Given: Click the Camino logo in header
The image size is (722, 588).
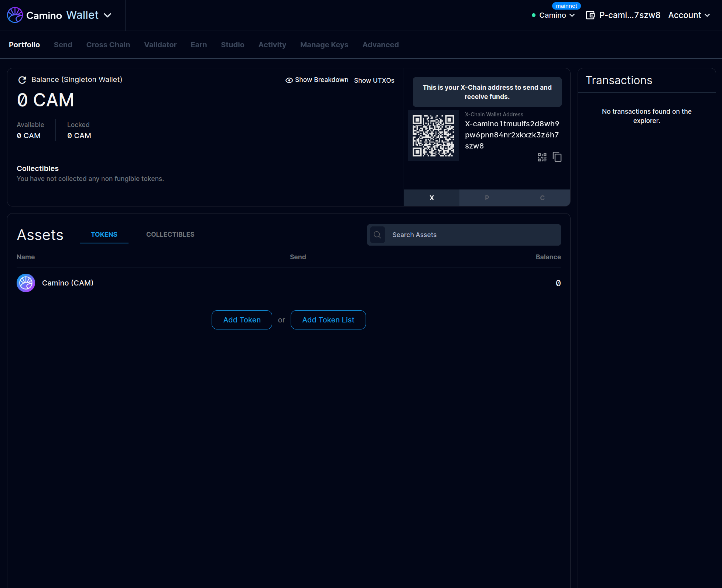Looking at the screenshot, I should pyautogui.click(x=15, y=15).
